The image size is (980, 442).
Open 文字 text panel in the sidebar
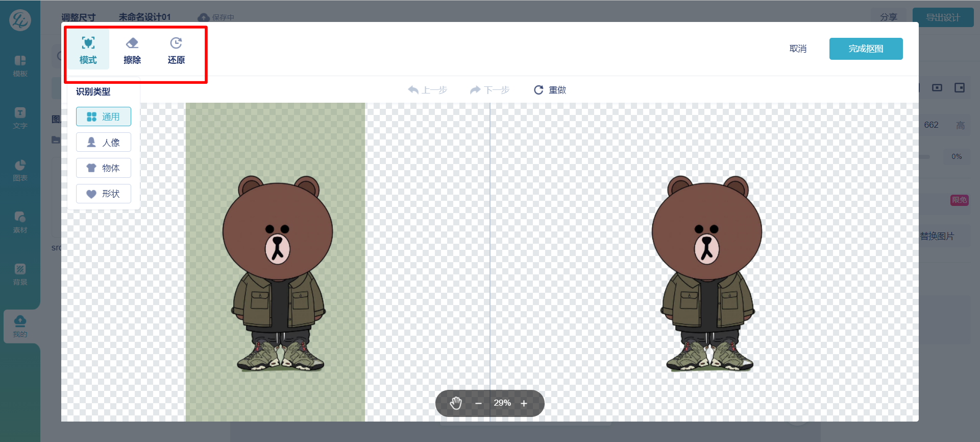[x=20, y=118]
